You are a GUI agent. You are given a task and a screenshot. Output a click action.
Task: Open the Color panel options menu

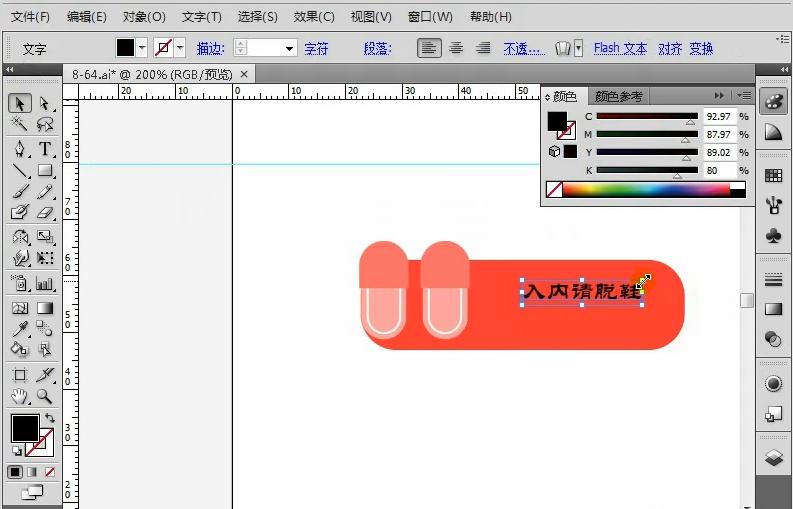point(744,95)
